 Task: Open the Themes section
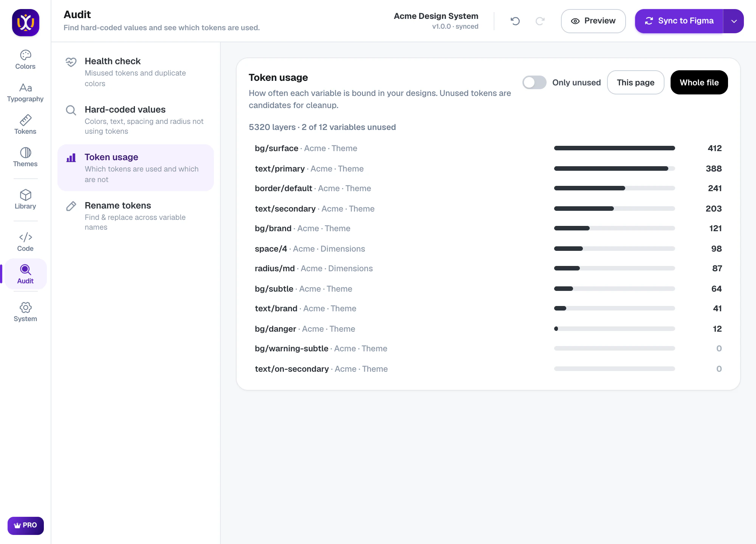[25, 157]
